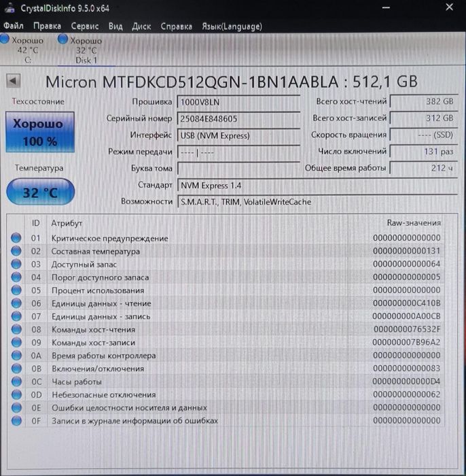This screenshot has height=476, width=466.
Task: Select the C: drive tab at 42 °C
Action: (22, 50)
